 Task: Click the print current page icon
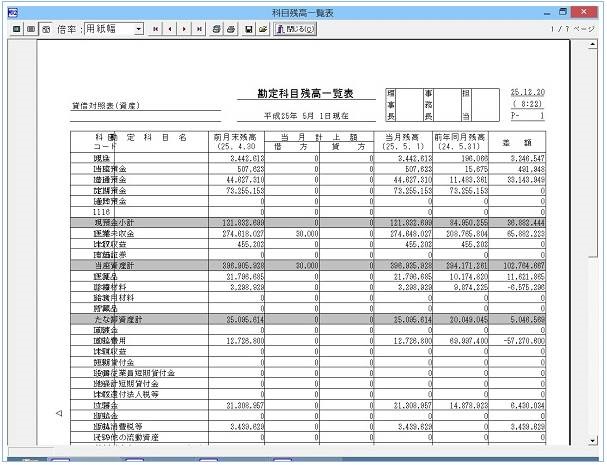pyautogui.click(x=231, y=29)
